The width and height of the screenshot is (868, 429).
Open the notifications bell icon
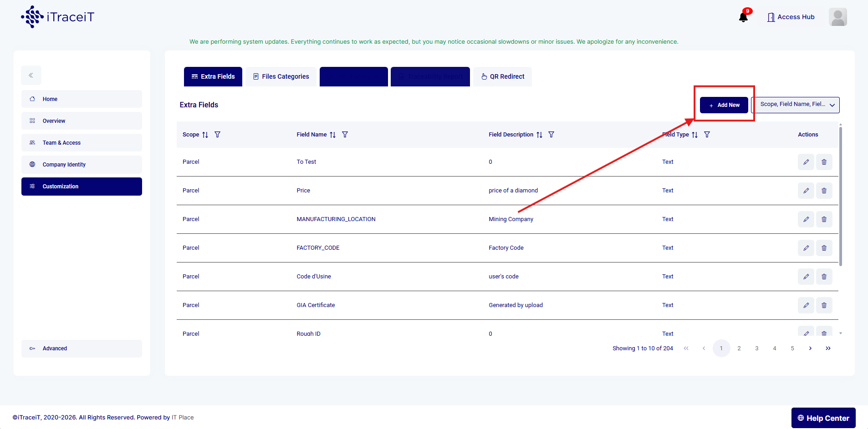pyautogui.click(x=743, y=17)
